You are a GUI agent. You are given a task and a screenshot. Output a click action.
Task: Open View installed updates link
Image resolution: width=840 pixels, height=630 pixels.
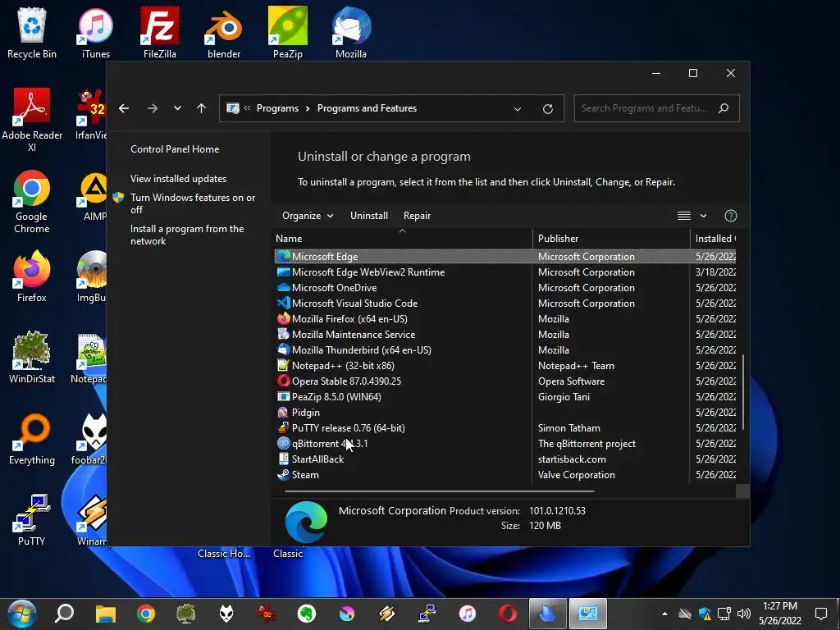click(x=178, y=179)
